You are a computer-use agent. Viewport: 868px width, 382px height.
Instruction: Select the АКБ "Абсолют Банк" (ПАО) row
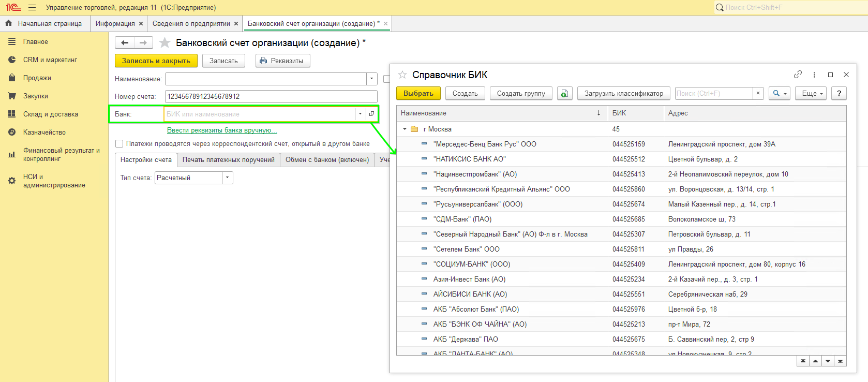(x=621, y=310)
